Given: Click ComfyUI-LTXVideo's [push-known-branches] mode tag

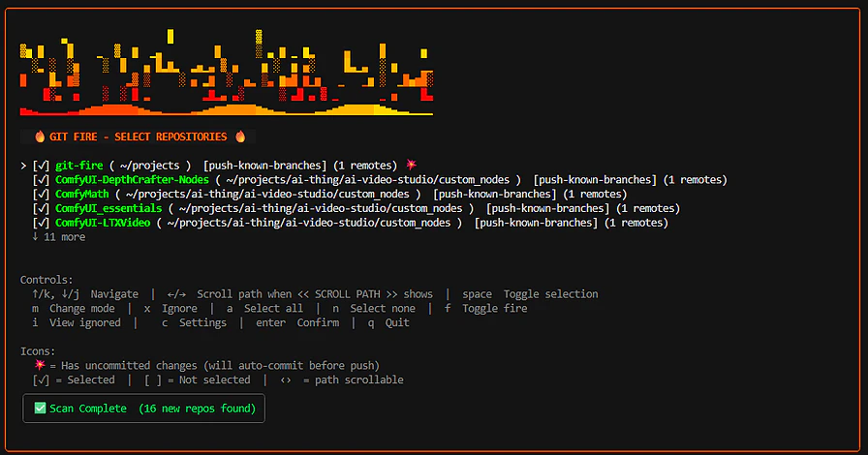Looking at the screenshot, I should tap(537, 223).
